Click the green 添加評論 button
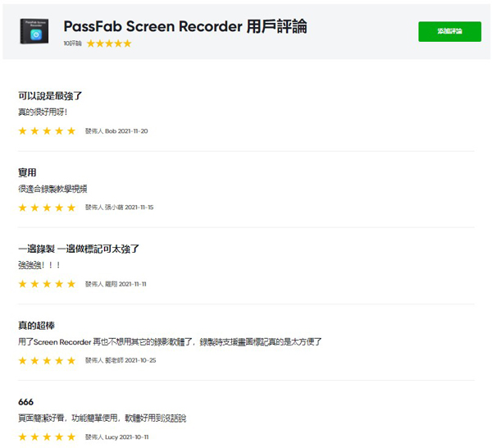 (449, 31)
